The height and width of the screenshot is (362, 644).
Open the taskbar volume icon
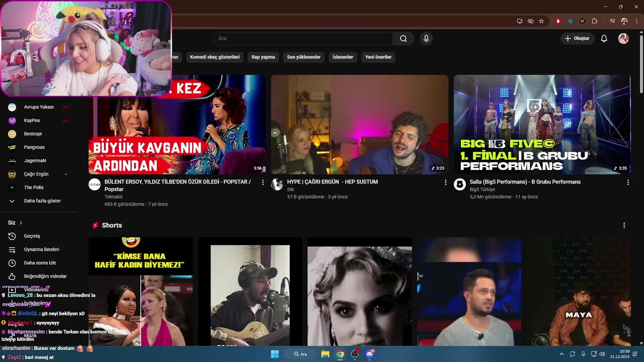(x=602, y=354)
